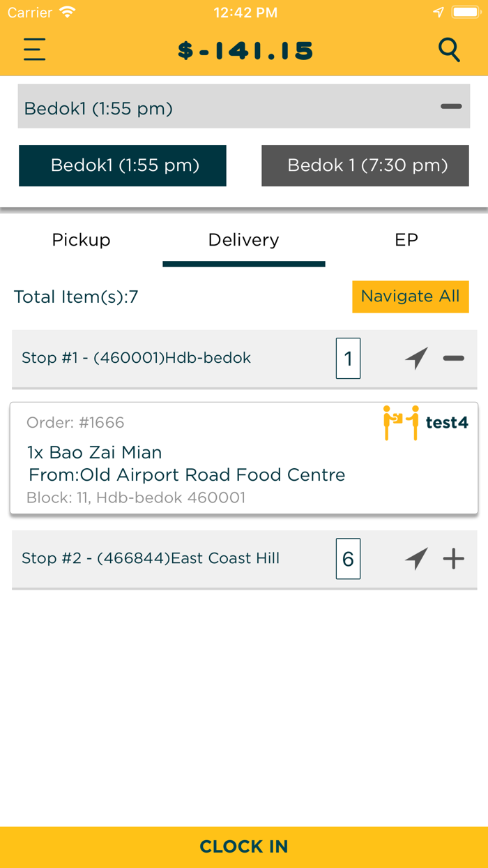Tap the Wi-Fi status icon
This screenshot has height=868, width=488.
pyautogui.click(x=68, y=13)
